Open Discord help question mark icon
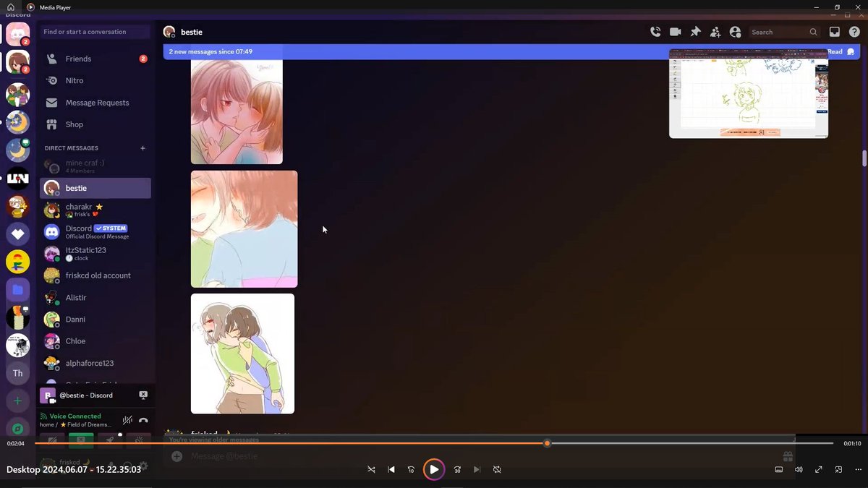The height and width of the screenshot is (488, 868). (854, 32)
